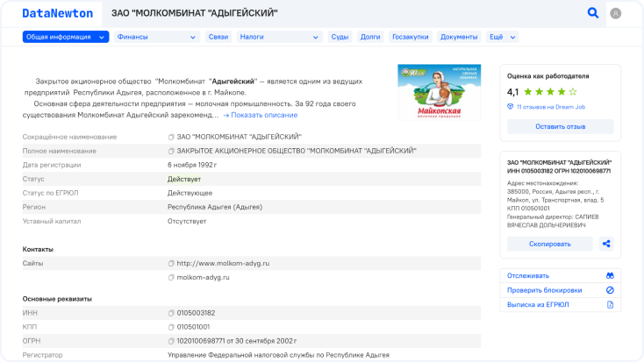The height and width of the screenshot is (362, 644).
Task: Click the http://www.molkom-adyg.ru website text
Action: click(x=223, y=264)
